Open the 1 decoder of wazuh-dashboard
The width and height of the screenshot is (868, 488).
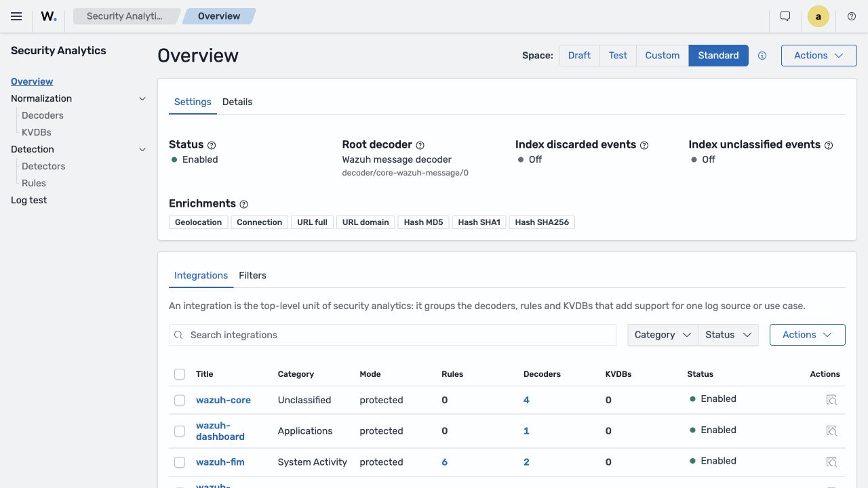[x=526, y=431]
